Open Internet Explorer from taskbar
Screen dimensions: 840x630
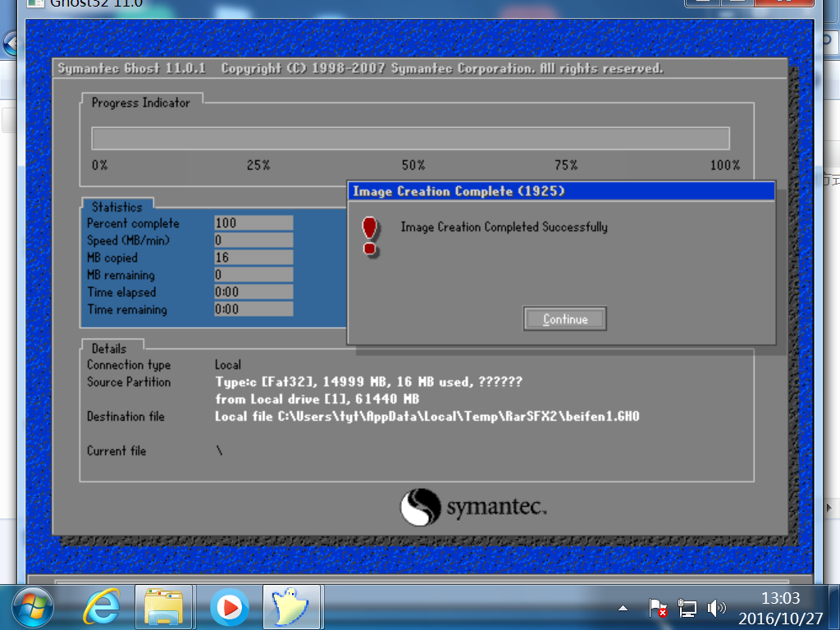tap(101, 608)
